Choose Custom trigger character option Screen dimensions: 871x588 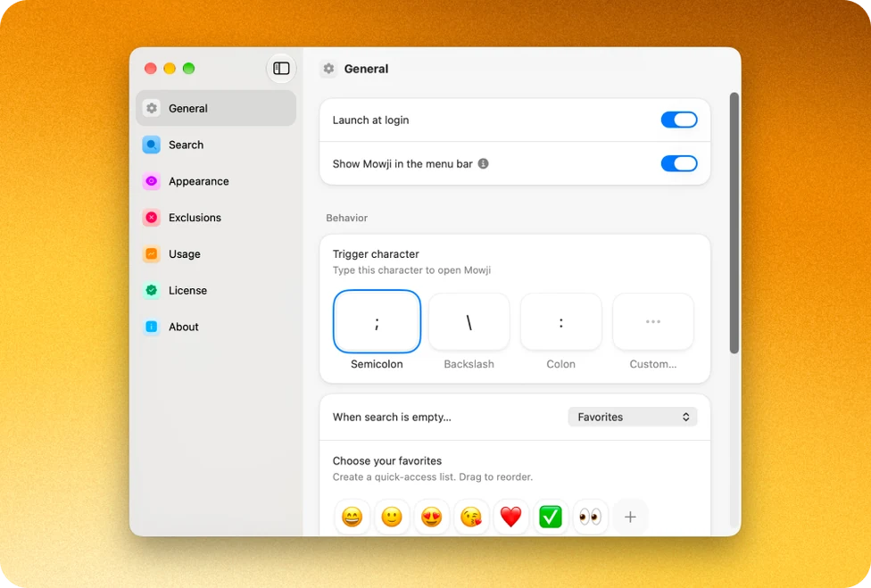coord(653,322)
